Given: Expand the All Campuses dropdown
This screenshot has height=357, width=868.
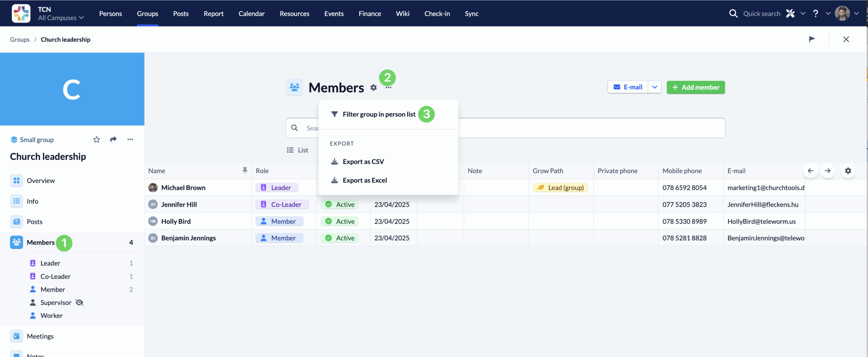Looking at the screenshot, I should point(61,18).
